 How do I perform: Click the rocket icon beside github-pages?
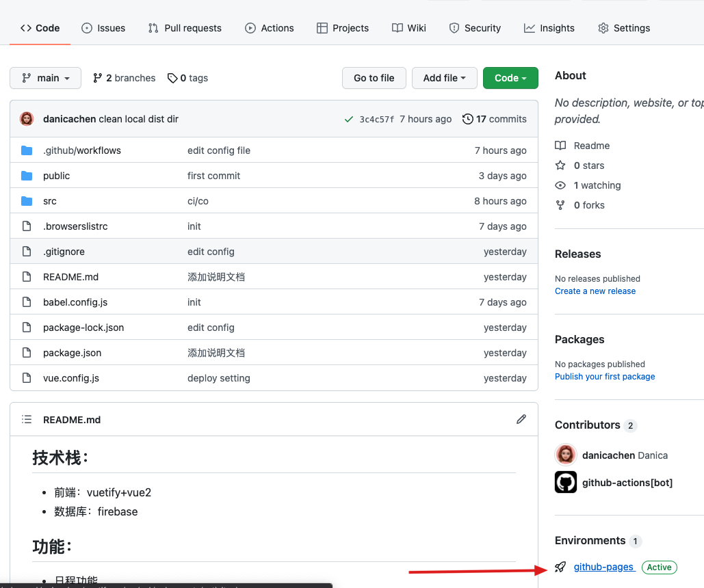click(x=560, y=567)
